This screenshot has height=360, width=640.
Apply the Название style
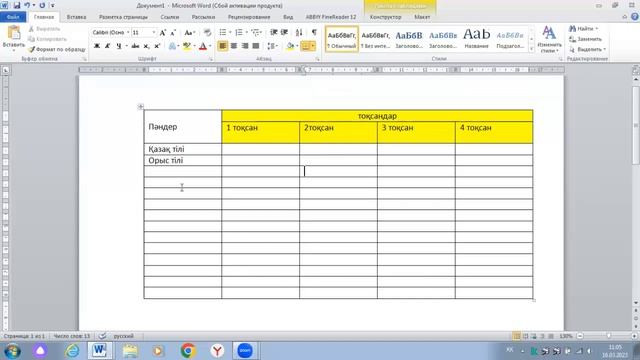pyautogui.click(x=476, y=39)
